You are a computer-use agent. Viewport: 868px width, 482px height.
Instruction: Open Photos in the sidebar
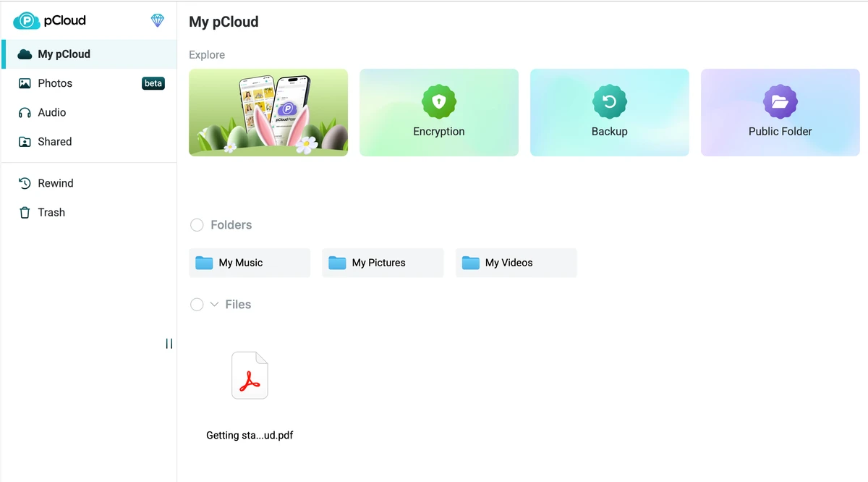tap(89, 83)
